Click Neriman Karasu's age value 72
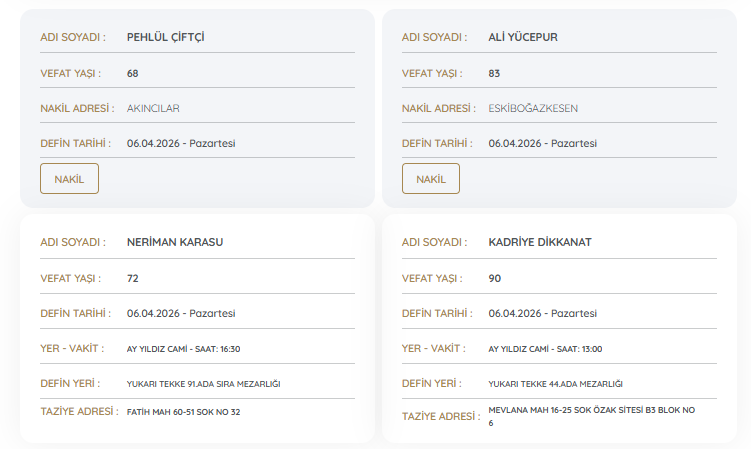The width and height of the screenshot is (751, 449). (x=132, y=278)
